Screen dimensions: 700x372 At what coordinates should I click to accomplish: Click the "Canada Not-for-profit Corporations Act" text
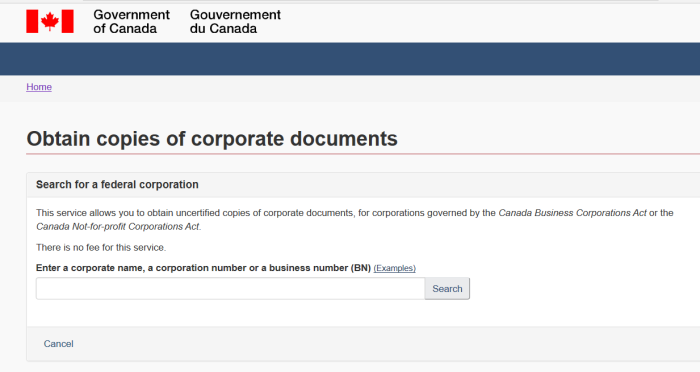coord(118,227)
